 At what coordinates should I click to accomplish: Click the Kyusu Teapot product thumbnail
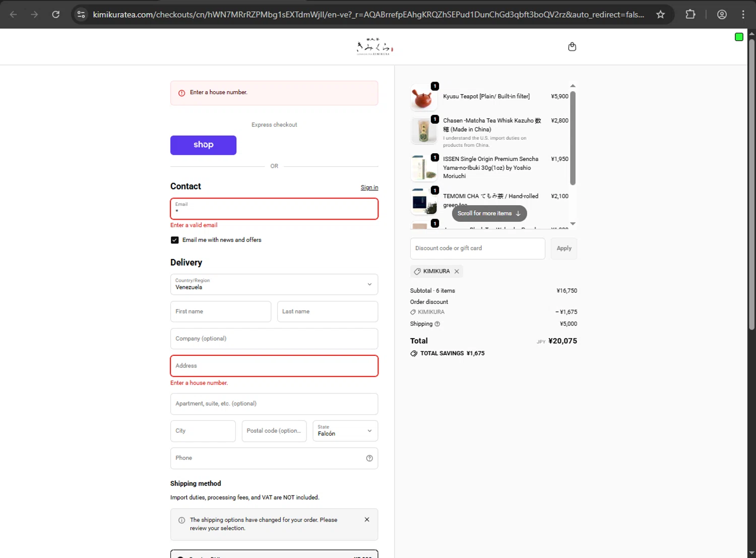[x=423, y=98]
